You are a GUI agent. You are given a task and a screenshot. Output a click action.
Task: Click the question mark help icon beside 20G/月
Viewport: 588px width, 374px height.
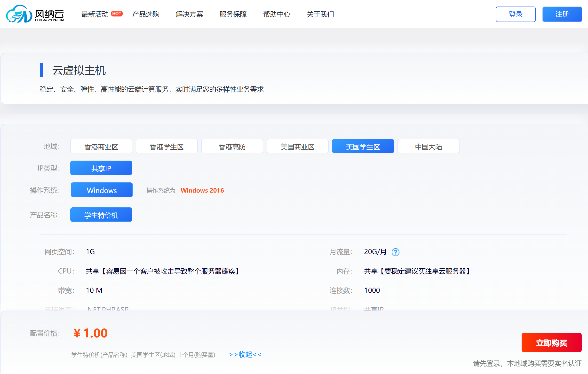395,252
